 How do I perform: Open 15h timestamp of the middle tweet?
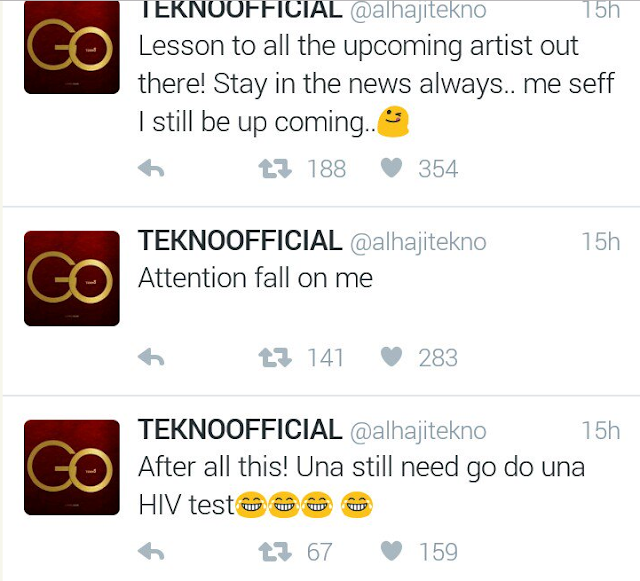(600, 241)
